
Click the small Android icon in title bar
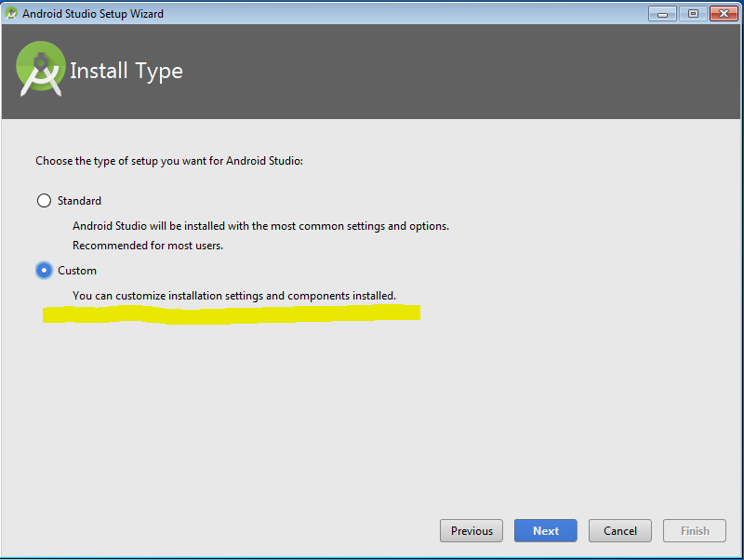11,13
